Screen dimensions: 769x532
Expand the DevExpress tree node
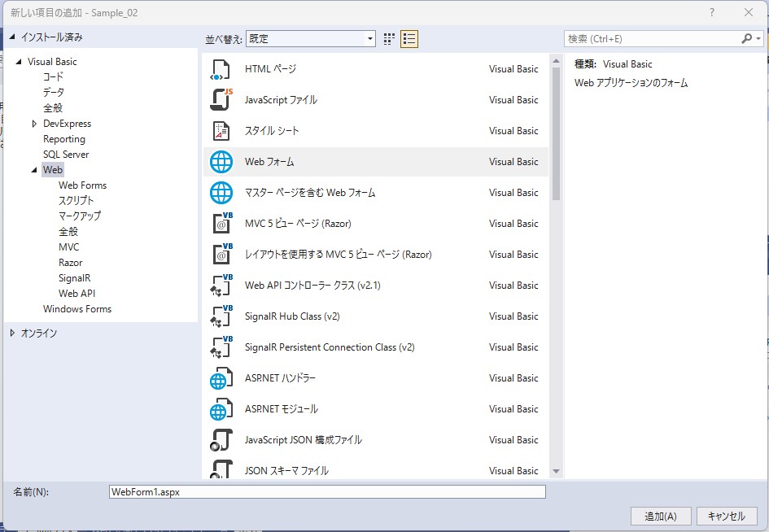click(x=34, y=124)
